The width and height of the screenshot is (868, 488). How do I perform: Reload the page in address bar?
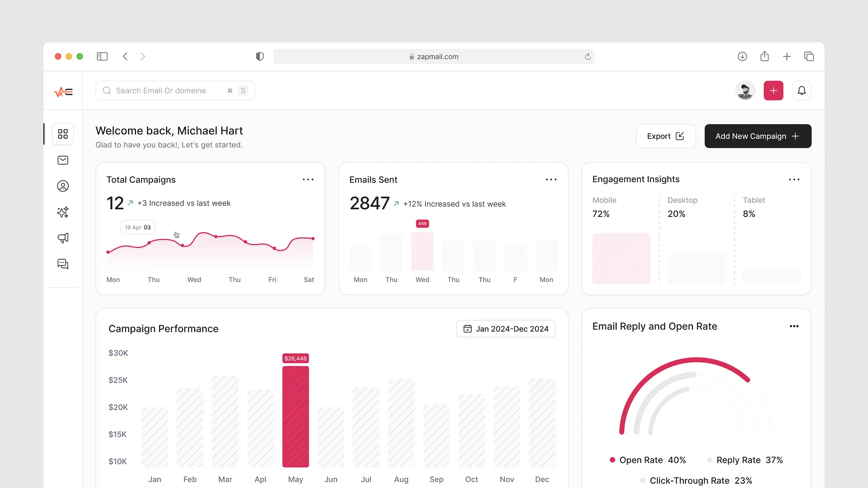(x=587, y=56)
